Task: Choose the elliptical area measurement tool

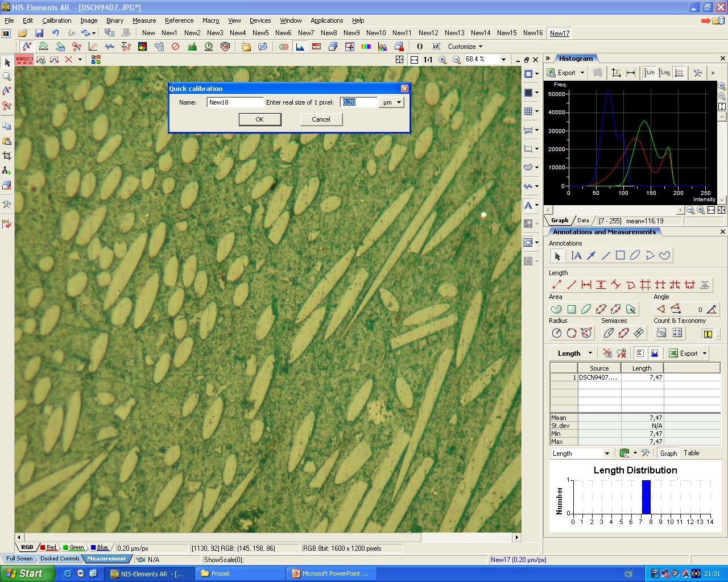Action: (586, 309)
